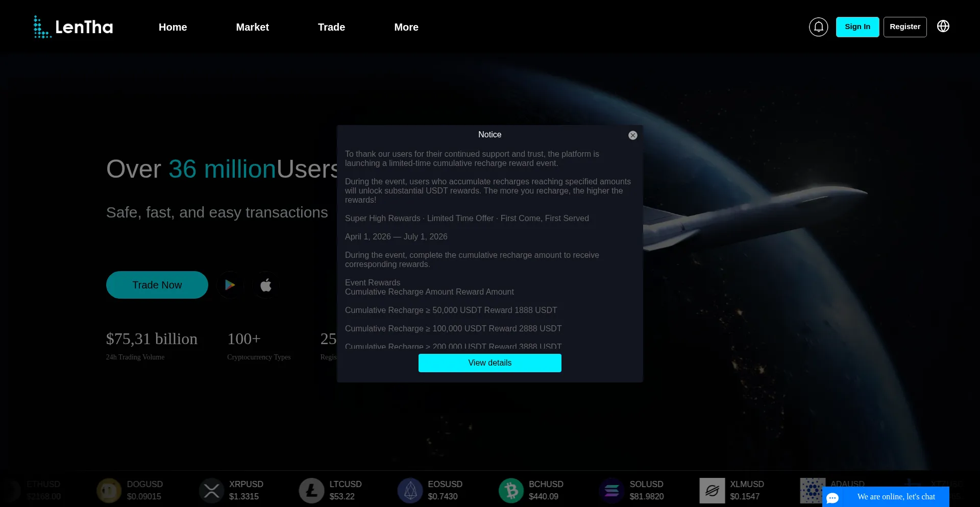Click the 'April 1, 2026 — July 1, 2026' date line
980x507 pixels.
(x=396, y=237)
